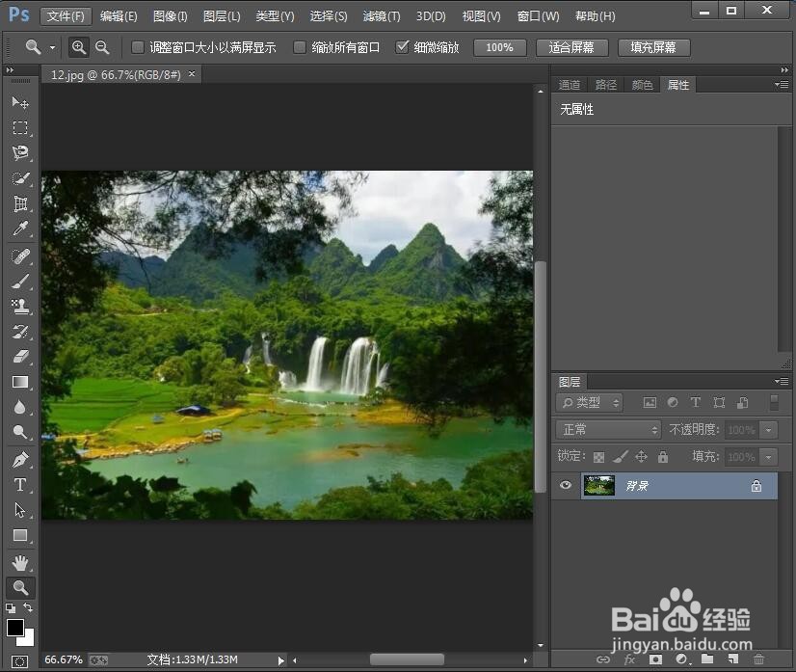Image resolution: width=796 pixels, height=672 pixels.
Task: Delete layer with trash icon
Action: pos(759,659)
